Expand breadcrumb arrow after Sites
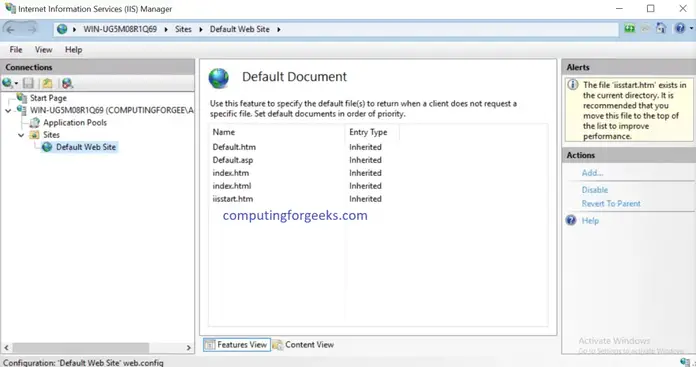This screenshot has width=696, height=367. click(201, 30)
